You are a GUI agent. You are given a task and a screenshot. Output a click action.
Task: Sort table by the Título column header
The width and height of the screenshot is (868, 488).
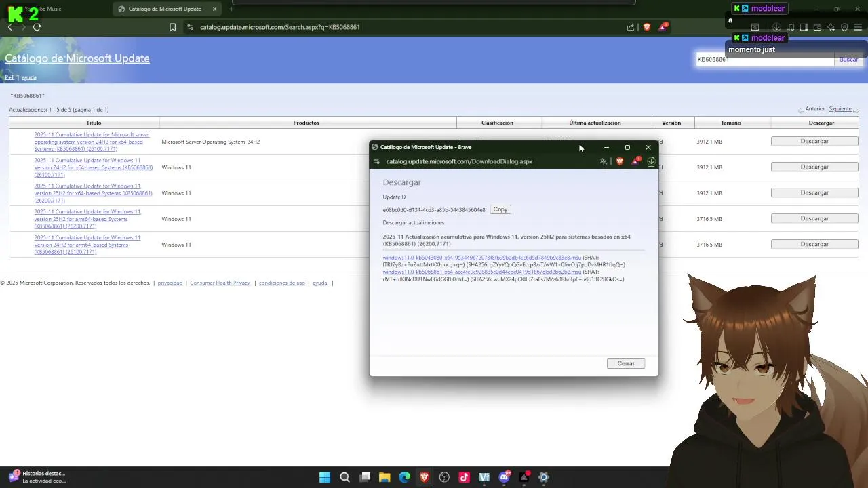click(x=94, y=123)
